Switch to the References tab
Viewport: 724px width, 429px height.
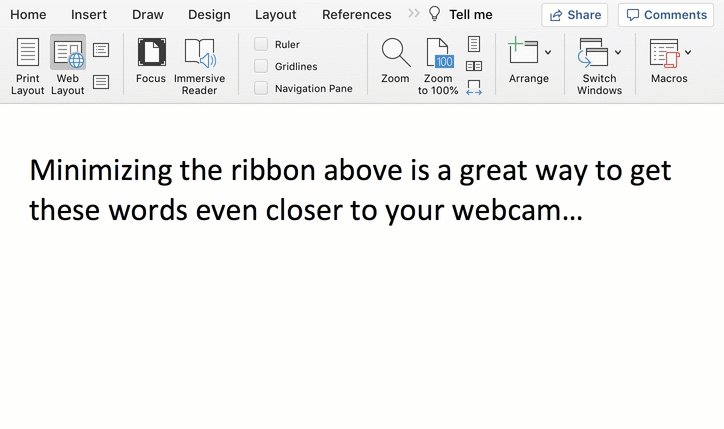pyautogui.click(x=356, y=15)
